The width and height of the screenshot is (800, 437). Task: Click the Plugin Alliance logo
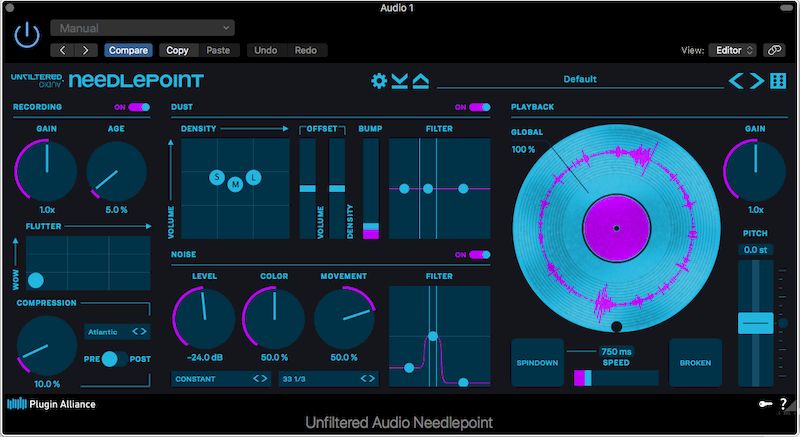pyautogui.click(x=52, y=404)
